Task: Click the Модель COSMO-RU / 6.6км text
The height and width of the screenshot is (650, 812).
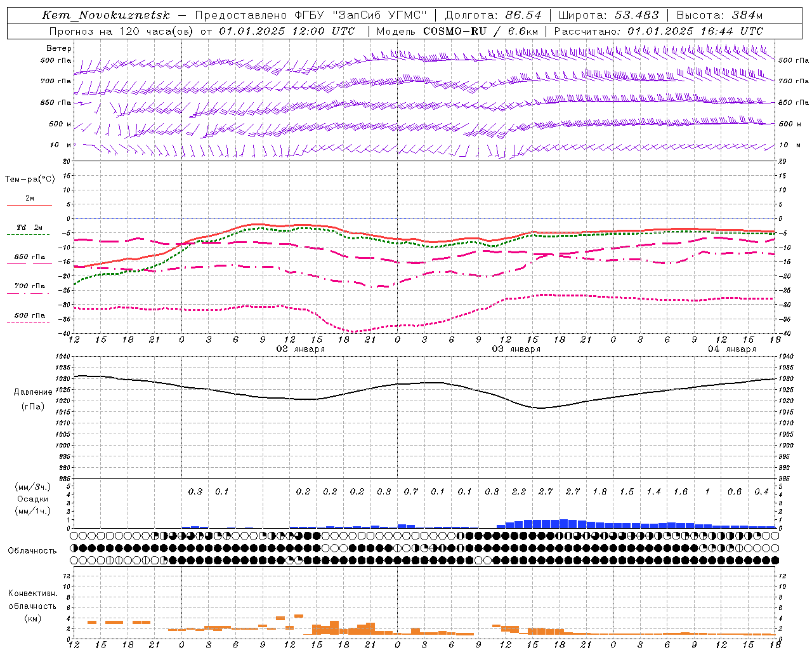Action: tap(457, 31)
